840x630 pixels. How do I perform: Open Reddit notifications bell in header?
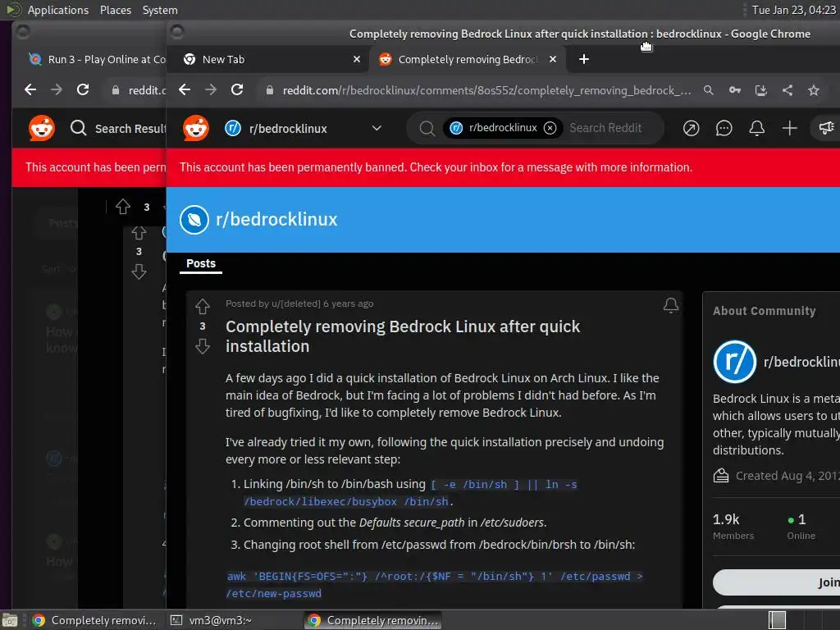(756, 128)
